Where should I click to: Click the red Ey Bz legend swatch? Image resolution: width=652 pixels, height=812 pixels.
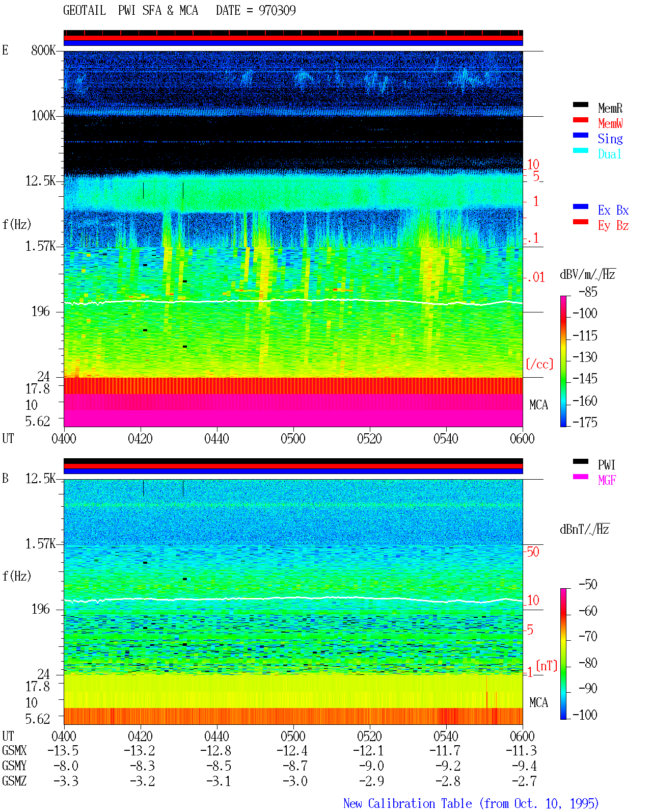click(x=581, y=222)
